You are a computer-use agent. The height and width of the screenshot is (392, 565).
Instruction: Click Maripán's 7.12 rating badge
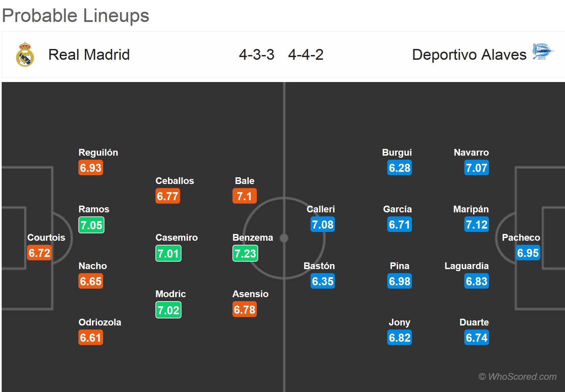[476, 225]
